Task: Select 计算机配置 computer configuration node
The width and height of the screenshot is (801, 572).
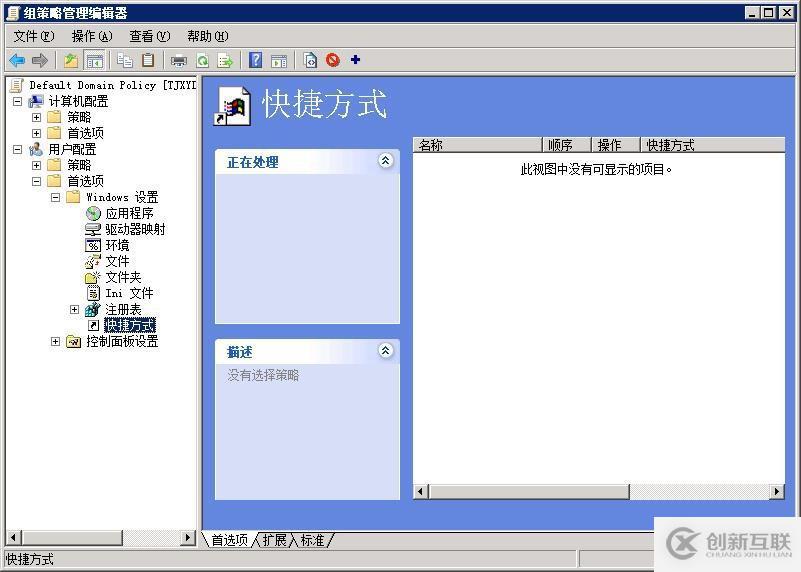Action: (78, 101)
